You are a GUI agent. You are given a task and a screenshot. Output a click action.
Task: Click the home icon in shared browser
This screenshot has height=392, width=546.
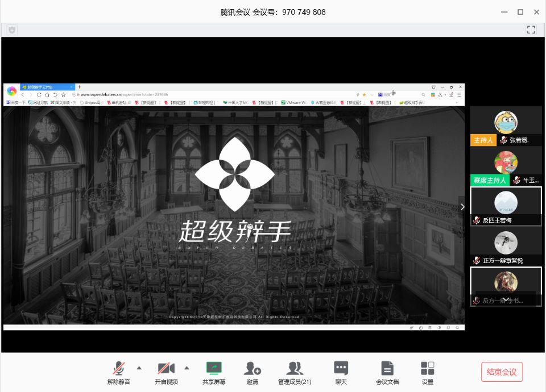pyautogui.click(x=47, y=95)
